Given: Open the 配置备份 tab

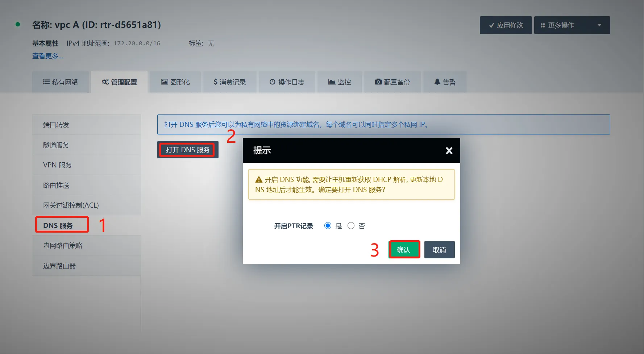Looking at the screenshot, I should point(392,82).
